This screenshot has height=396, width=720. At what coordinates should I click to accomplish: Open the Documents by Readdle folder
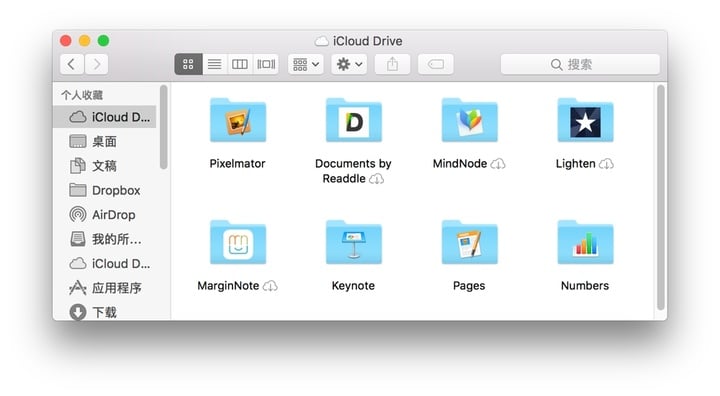click(x=354, y=120)
